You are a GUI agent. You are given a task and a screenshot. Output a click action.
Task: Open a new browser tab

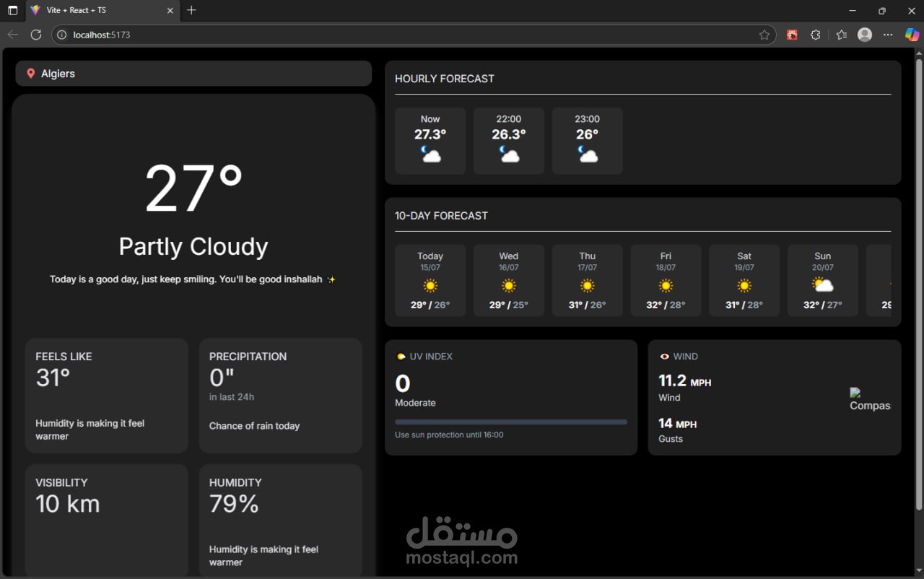[x=191, y=10]
